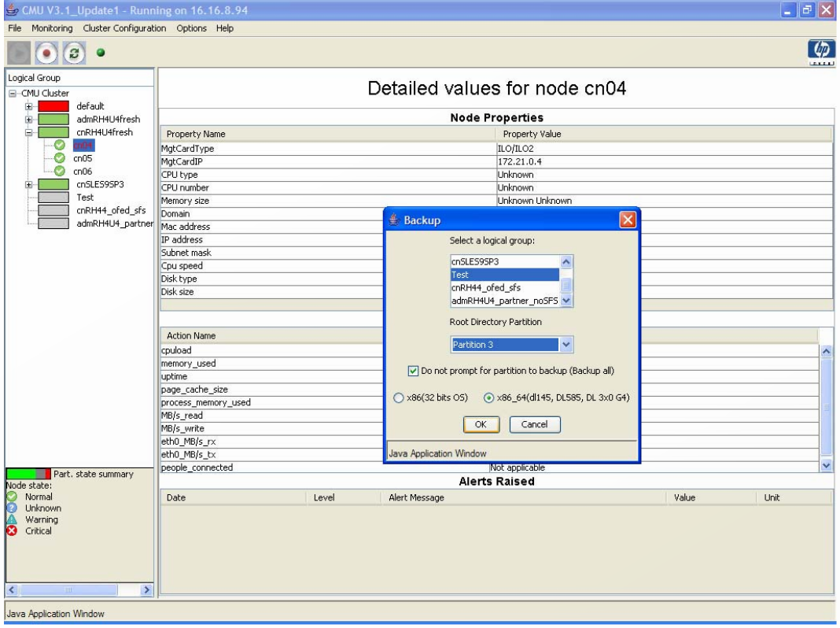Screen dimensions: 840x628
Task: Click the Part. state summary color bar
Action: point(28,474)
